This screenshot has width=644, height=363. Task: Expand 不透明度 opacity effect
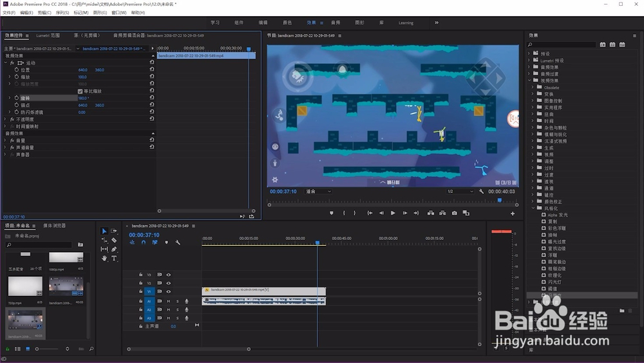click(5, 119)
